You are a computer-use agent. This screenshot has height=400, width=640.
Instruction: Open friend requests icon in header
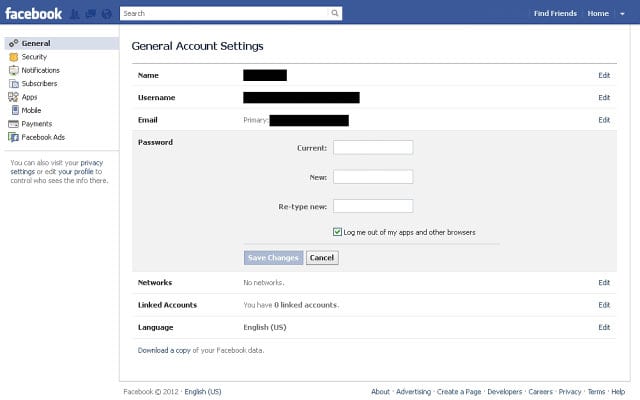pos(75,14)
